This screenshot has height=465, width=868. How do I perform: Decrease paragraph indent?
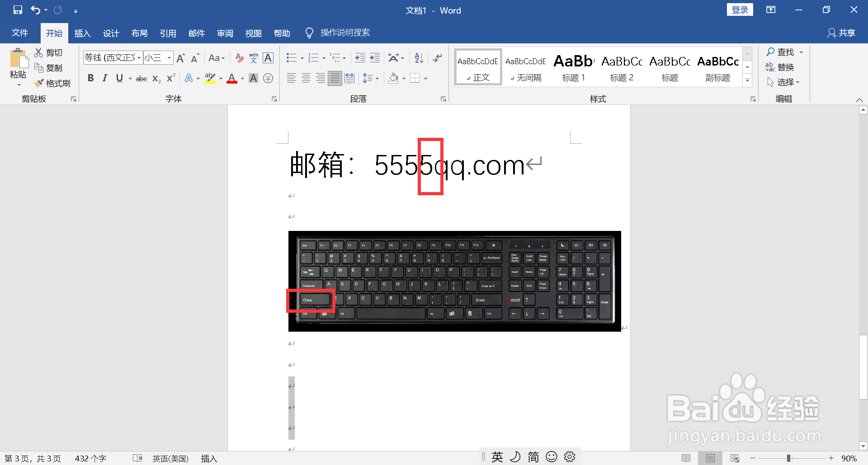tap(360, 58)
